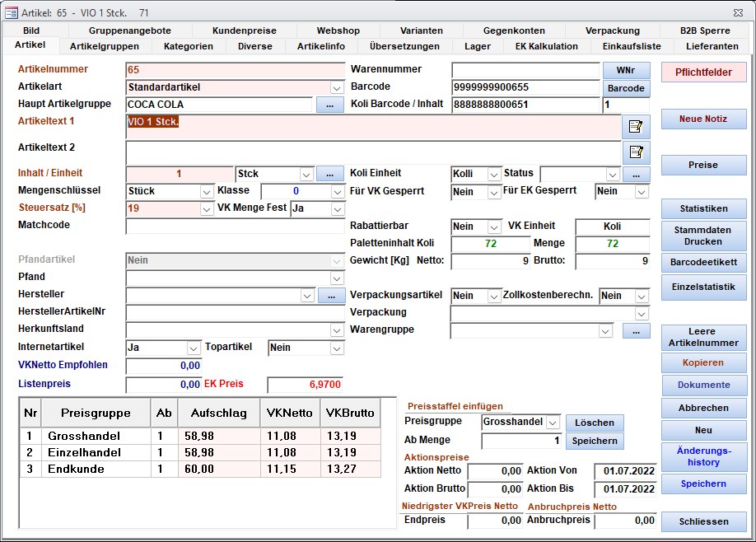Image resolution: width=756 pixels, height=542 pixels.
Task: Open the Webshop tab
Action: coord(338,30)
